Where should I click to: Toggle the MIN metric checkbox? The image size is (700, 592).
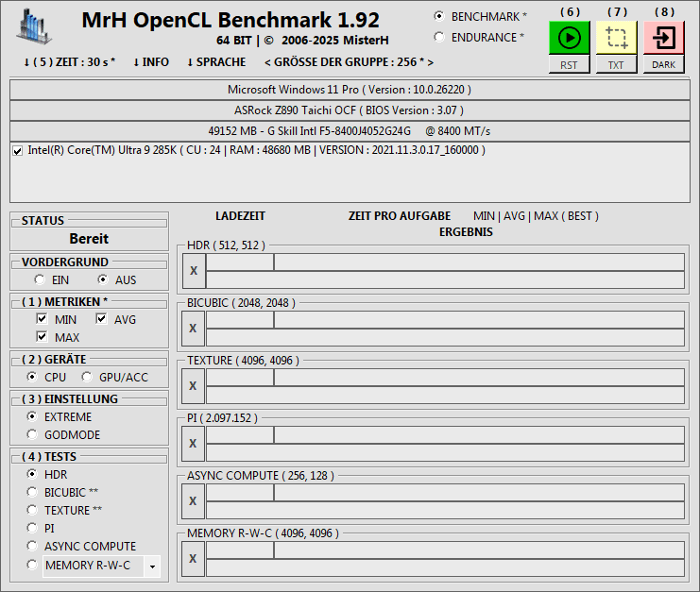(x=42, y=318)
